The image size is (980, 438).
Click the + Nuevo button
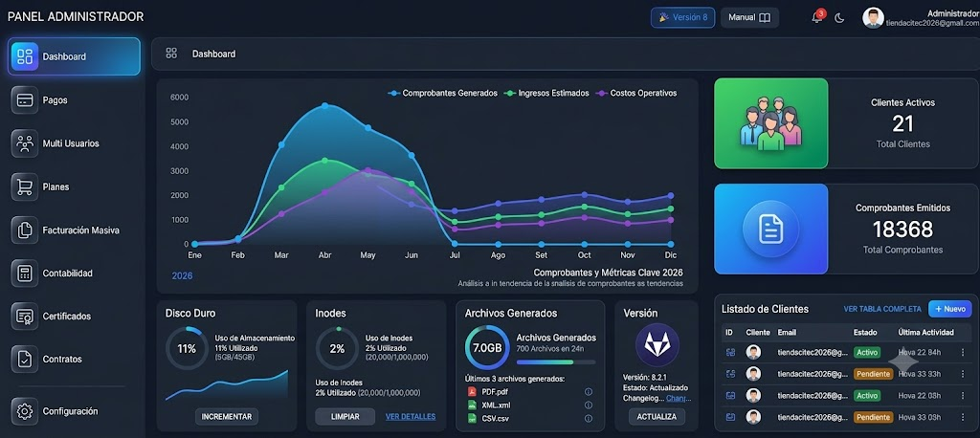pos(950,309)
